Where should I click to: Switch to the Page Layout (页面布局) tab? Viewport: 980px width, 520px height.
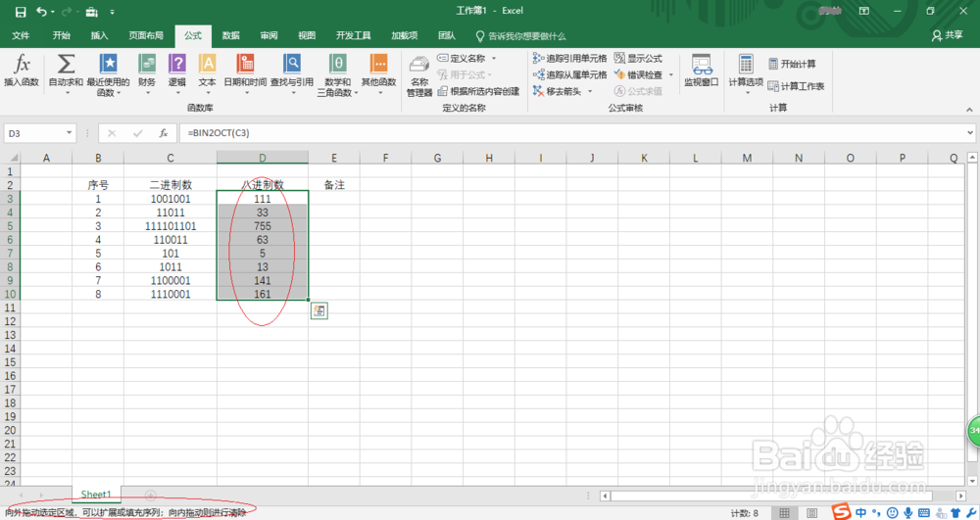tap(146, 35)
